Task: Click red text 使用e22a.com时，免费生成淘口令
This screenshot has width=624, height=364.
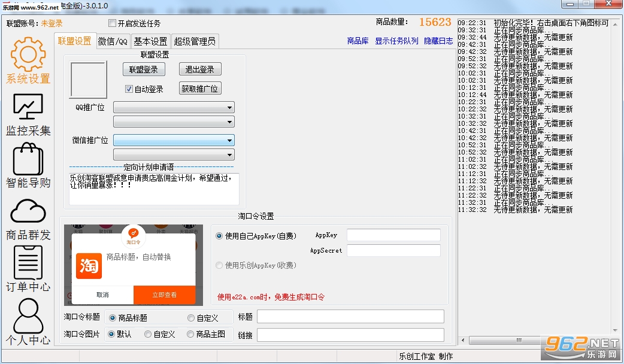Action: point(271,297)
